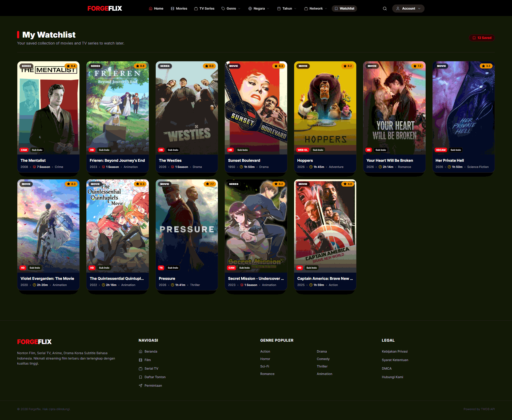Expand the Network dropdown
The height and width of the screenshot is (420, 512).
[x=315, y=9]
